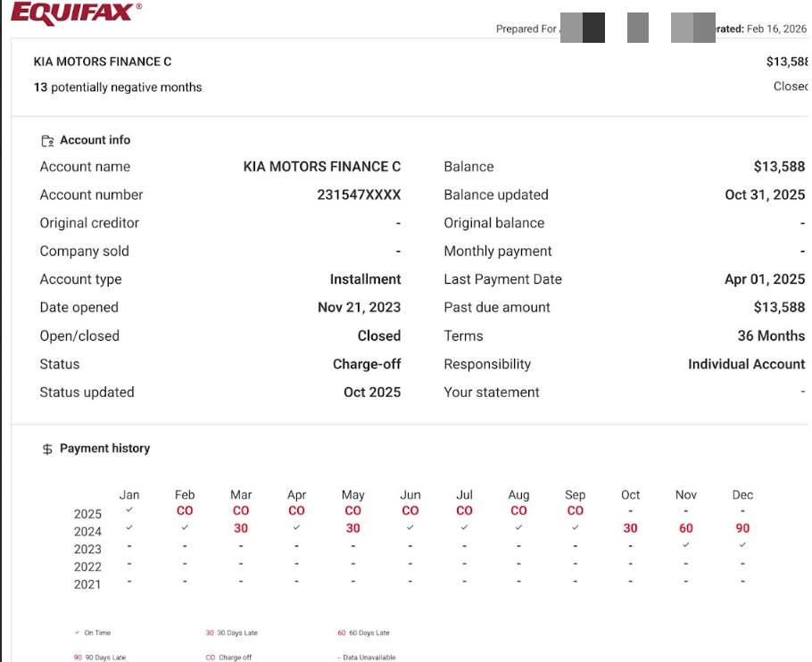Click the February 2024 on-time checkmark

point(185,527)
